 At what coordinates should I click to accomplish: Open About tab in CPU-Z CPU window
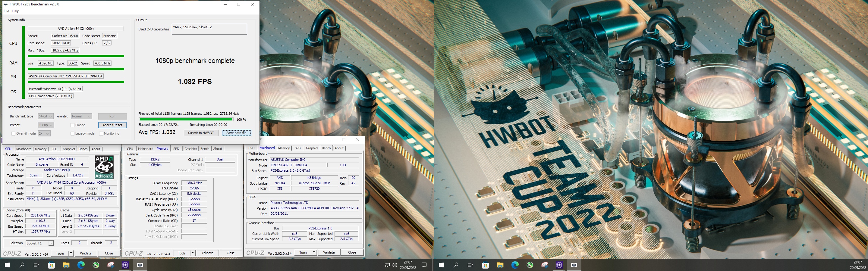point(96,149)
